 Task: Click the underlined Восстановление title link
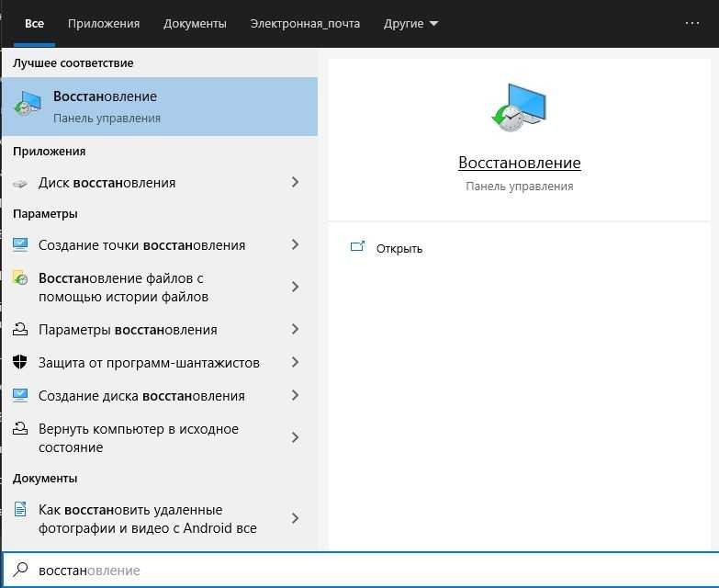tap(520, 163)
